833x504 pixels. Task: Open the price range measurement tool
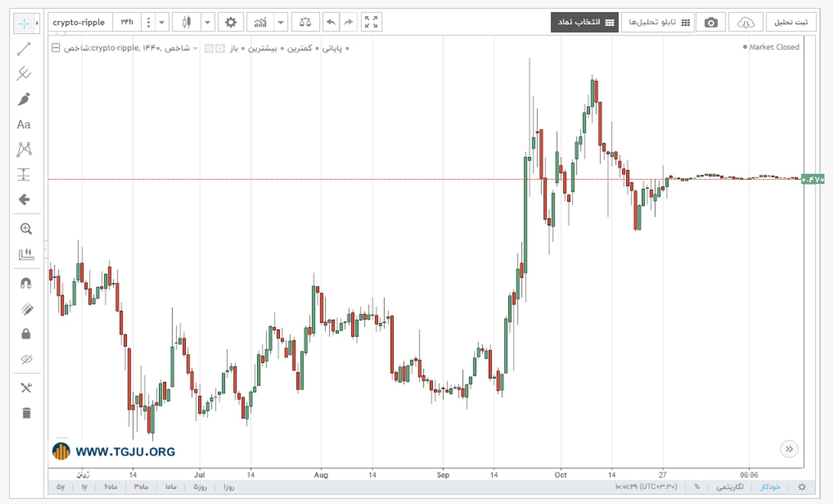(x=24, y=174)
